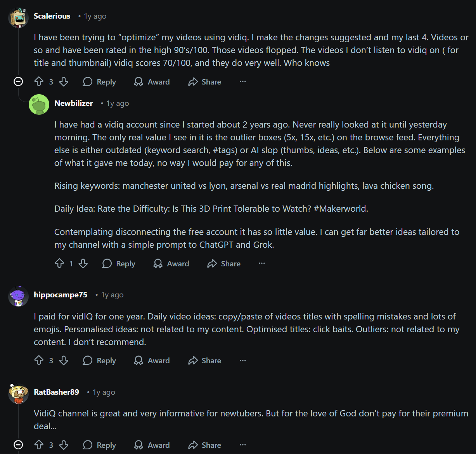Downvote Newbilizer's comment
476x454 pixels.
point(83,263)
